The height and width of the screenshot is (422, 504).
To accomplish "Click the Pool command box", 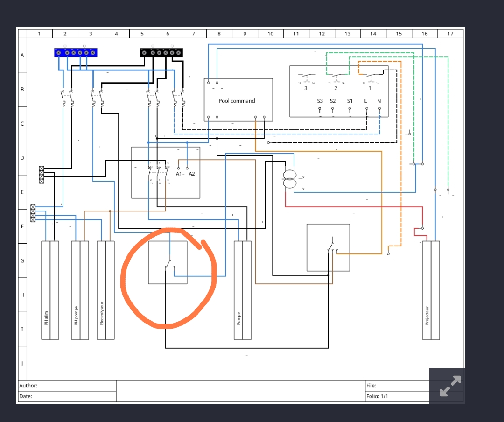I will (238, 100).
